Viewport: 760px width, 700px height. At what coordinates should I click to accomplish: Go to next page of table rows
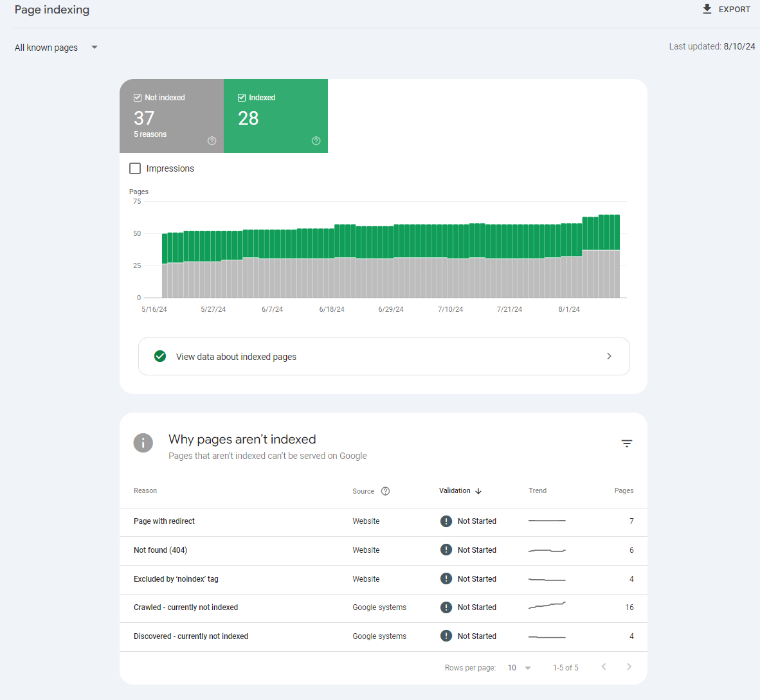coord(629,667)
